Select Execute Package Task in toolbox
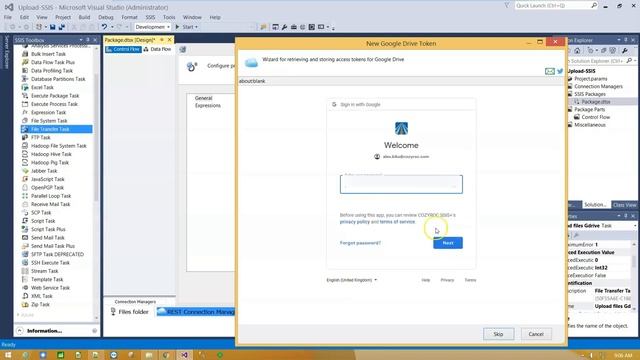The width and height of the screenshot is (640, 360). click(x=55, y=96)
